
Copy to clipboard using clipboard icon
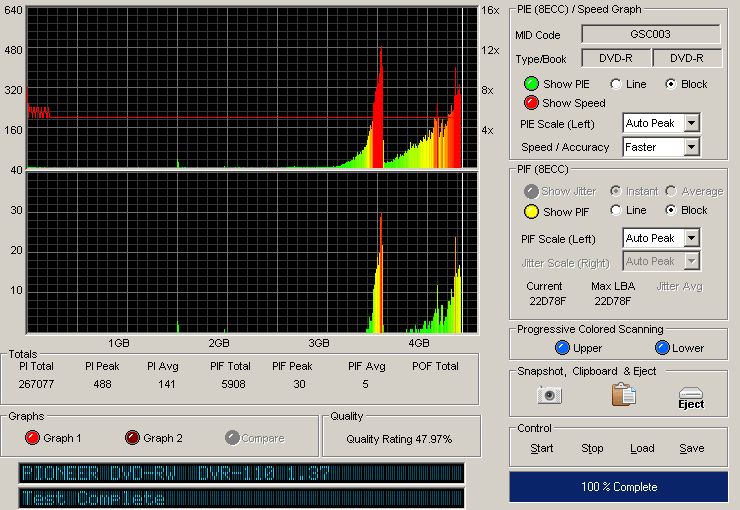(x=623, y=394)
